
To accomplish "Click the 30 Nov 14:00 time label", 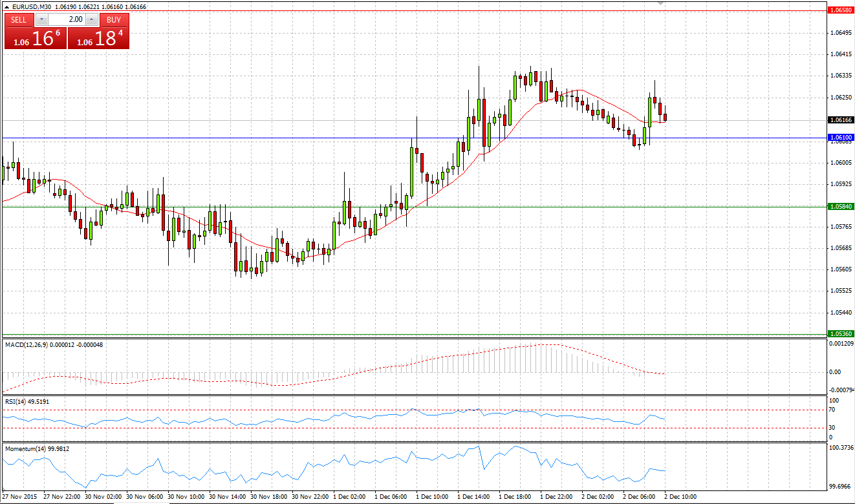I will [x=226, y=498].
